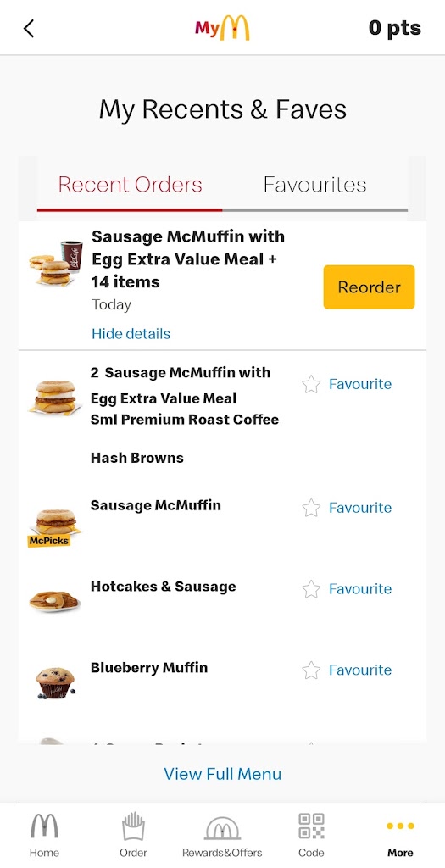Go back using the top-left arrow
Viewport: 445px width, 868px height.
29,28
